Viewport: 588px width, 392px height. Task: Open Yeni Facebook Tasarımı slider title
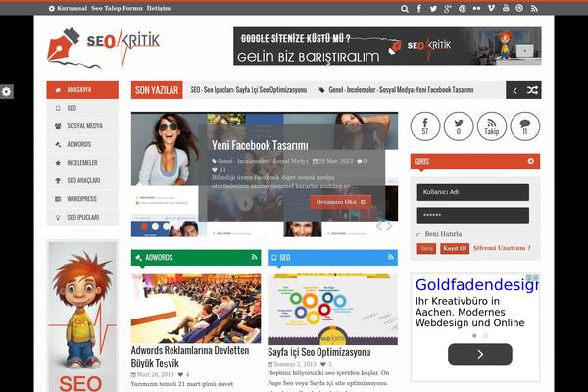click(x=260, y=146)
